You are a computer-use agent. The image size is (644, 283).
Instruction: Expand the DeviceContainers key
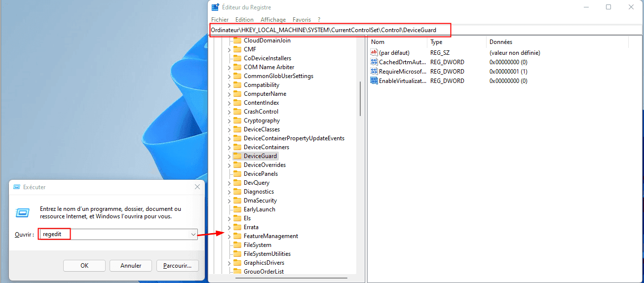click(229, 147)
